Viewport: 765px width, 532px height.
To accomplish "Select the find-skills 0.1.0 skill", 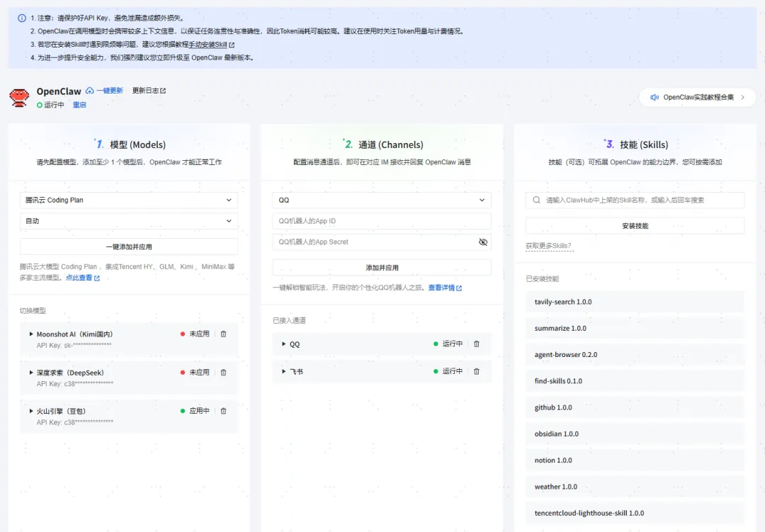I will [x=635, y=381].
